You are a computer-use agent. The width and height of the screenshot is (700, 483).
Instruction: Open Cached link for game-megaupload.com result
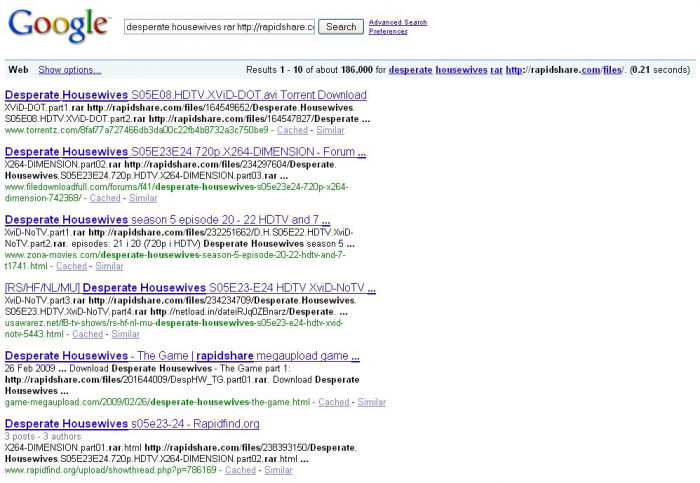(x=333, y=402)
